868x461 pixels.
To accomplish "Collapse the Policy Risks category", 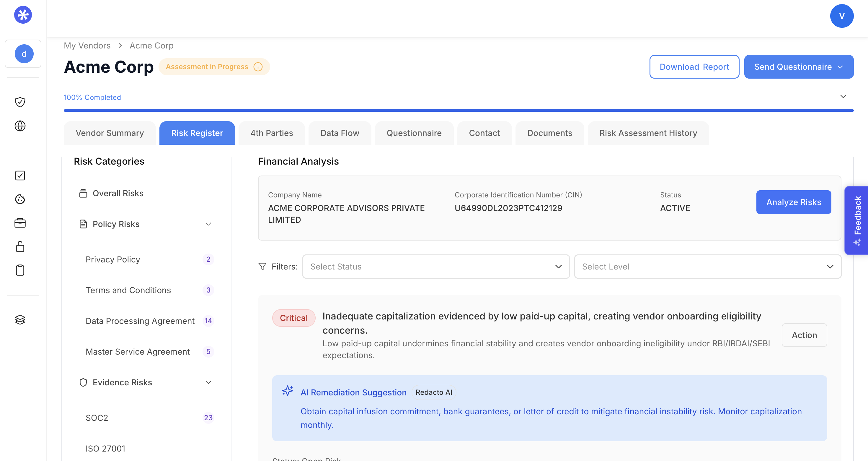I will (x=208, y=224).
